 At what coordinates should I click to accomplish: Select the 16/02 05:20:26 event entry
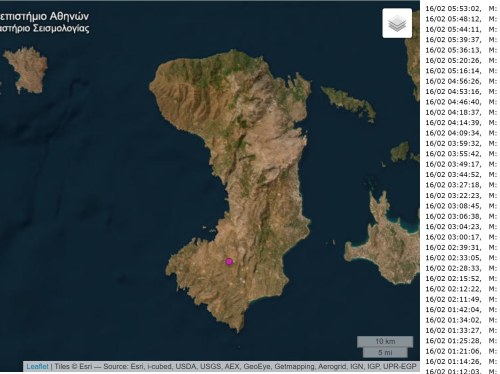tap(461, 61)
